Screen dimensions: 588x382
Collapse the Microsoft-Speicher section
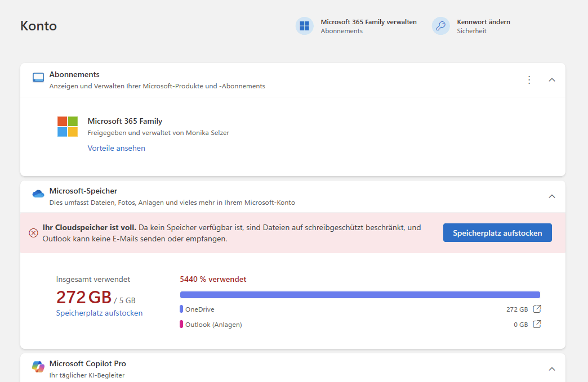[x=552, y=196]
